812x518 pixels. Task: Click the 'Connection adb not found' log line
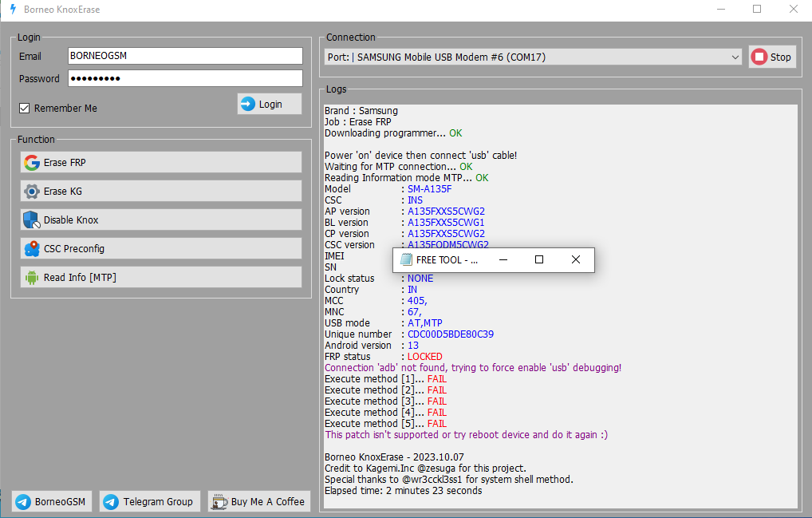(x=473, y=368)
